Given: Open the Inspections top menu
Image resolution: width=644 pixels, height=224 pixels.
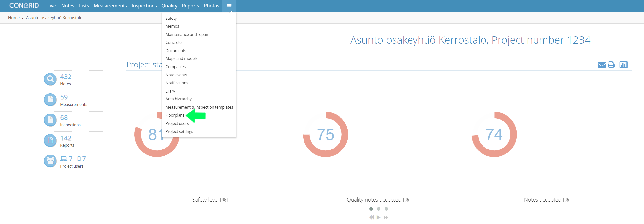Looking at the screenshot, I should pos(144,6).
